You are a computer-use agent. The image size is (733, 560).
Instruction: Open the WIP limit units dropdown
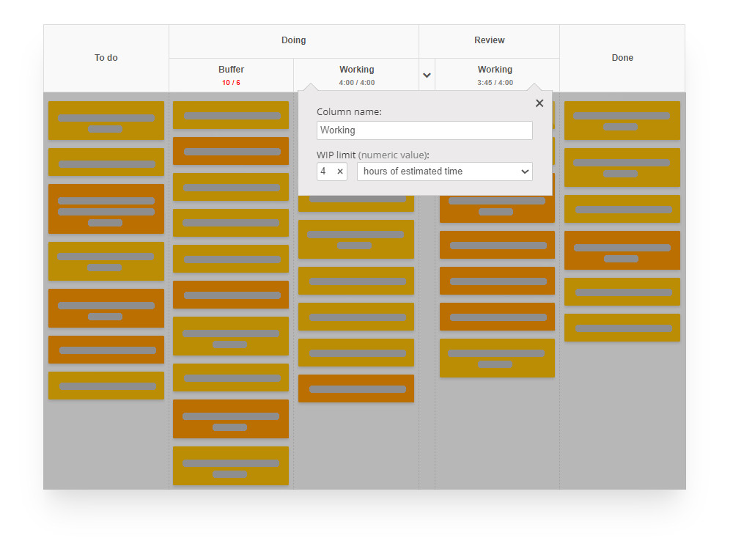[526, 171]
